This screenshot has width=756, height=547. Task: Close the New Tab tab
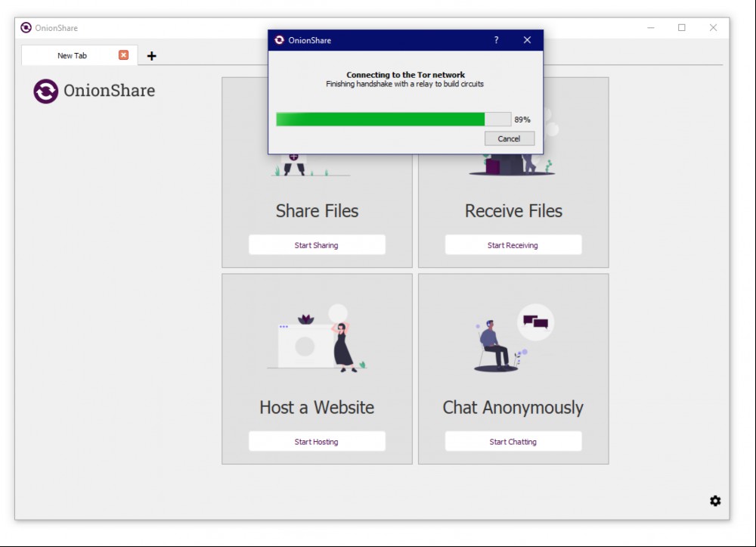[123, 55]
